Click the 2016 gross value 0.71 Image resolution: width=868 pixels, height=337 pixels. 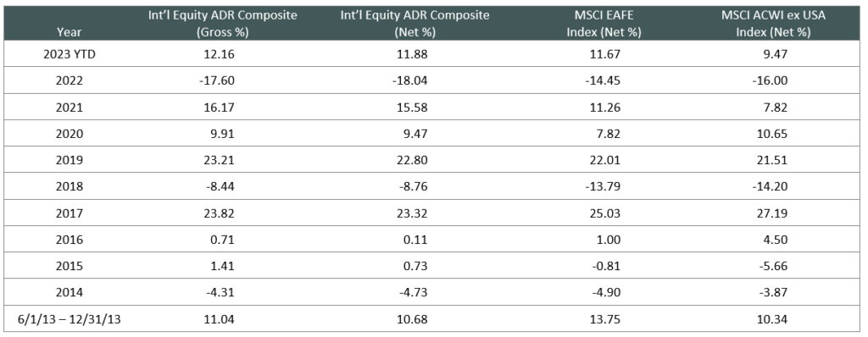(x=225, y=240)
